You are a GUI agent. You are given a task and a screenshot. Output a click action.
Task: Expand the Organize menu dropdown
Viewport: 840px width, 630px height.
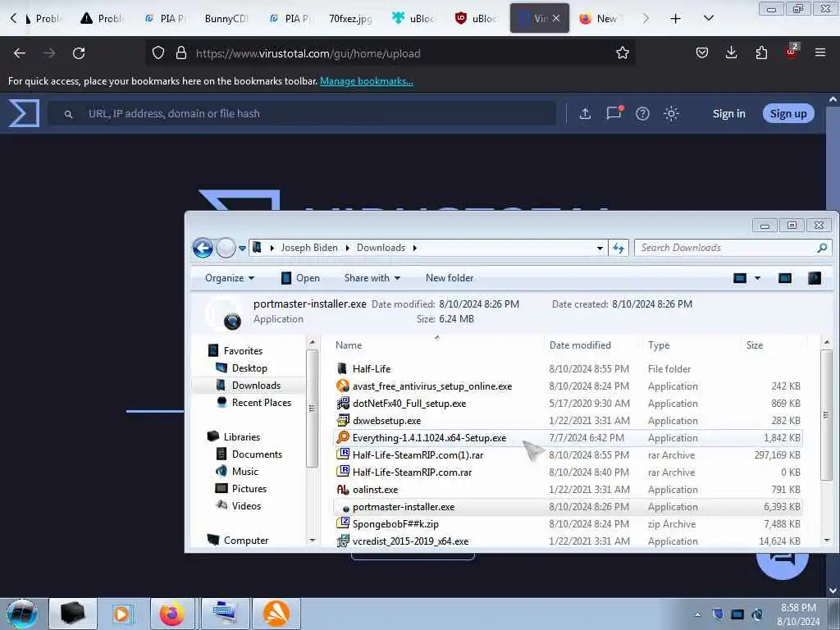[x=230, y=278]
